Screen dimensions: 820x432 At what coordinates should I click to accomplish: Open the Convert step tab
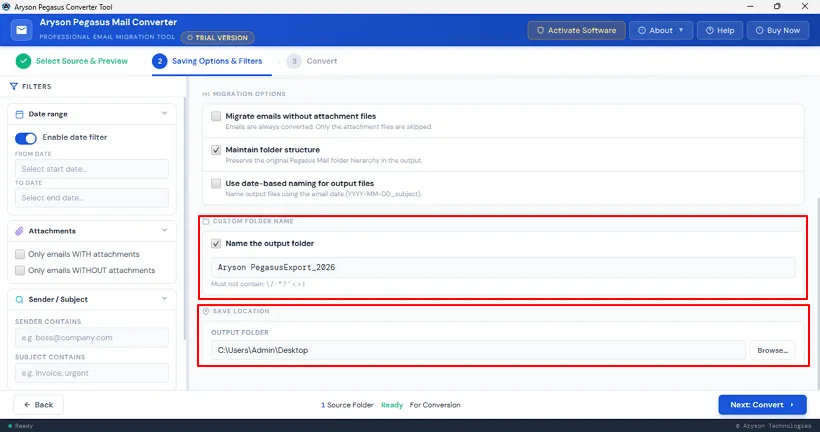tap(312, 61)
